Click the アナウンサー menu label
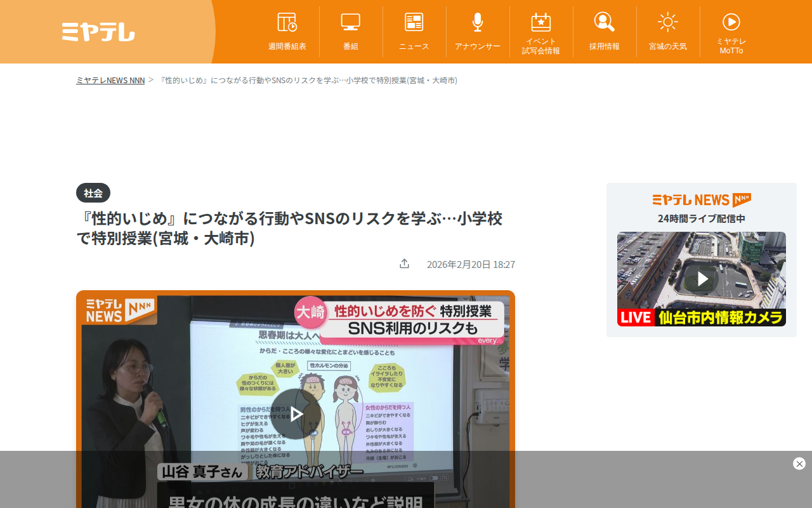The height and width of the screenshot is (508, 812). coord(478,46)
